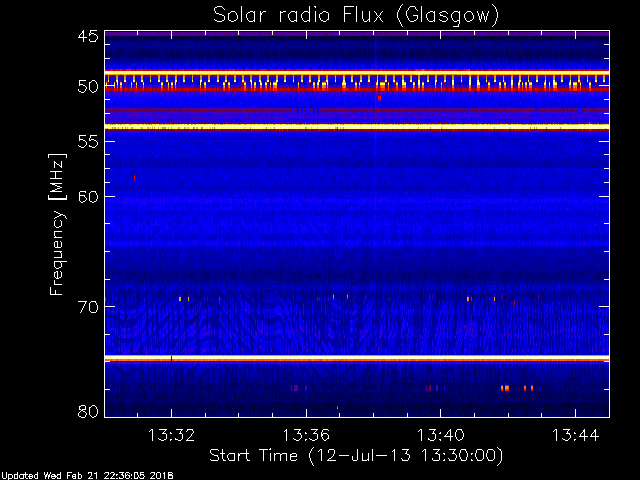The height and width of the screenshot is (480, 640).
Task: Select the 'Frequency [MHz]' y-axis label
Action: 58,222
